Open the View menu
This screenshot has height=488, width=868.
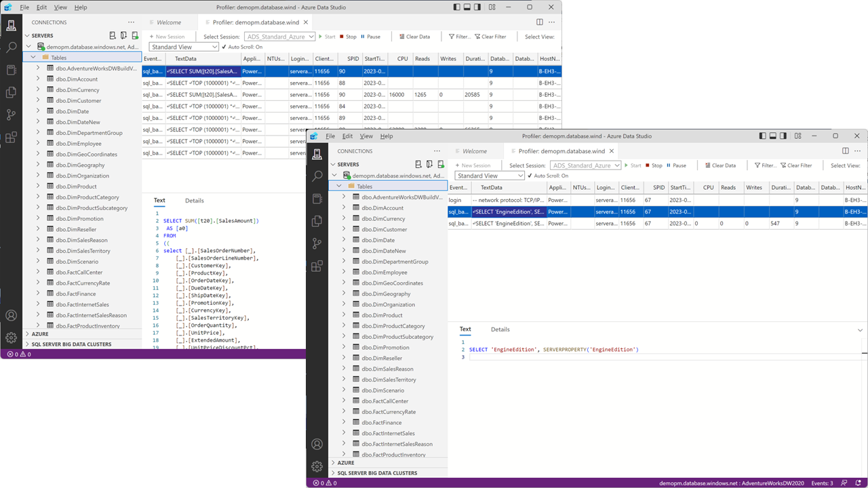click(x=366, y=136)
